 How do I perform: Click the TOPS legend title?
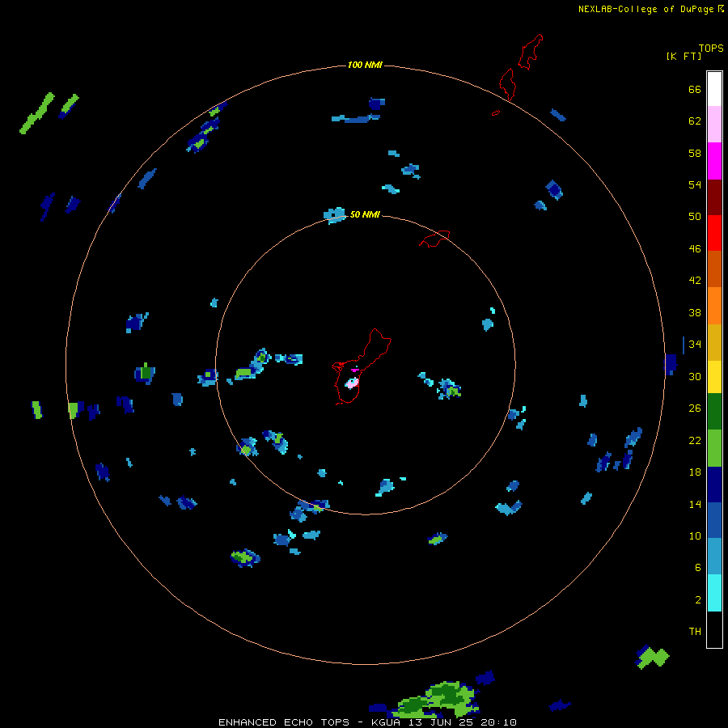coord(711,49)
